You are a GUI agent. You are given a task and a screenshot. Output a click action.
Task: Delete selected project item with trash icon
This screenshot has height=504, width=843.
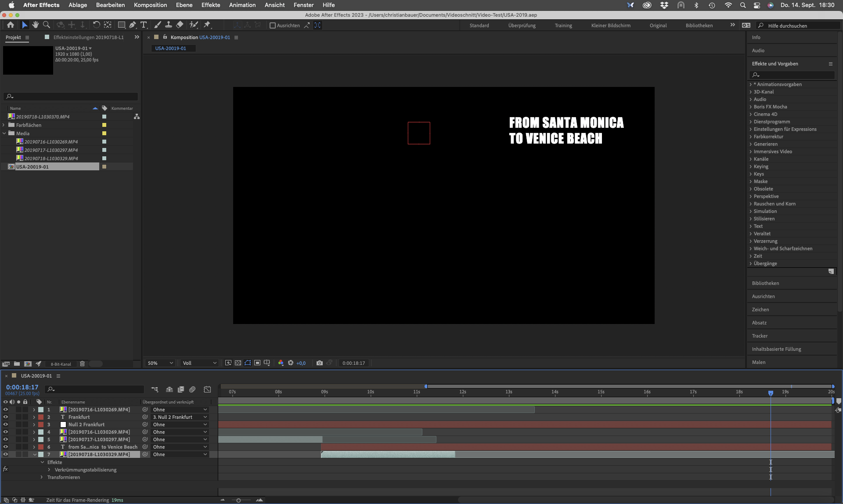[82, 364]
